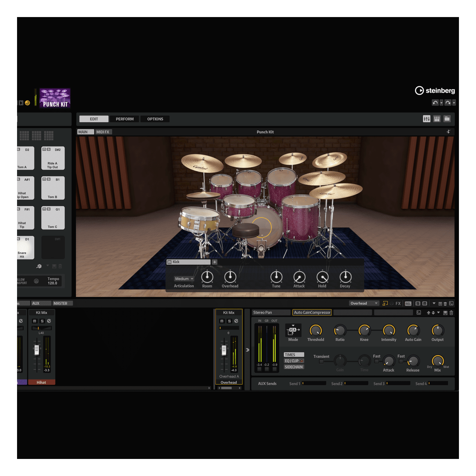
Task: Toggle the eye visibility icon
Action: pyautogui.click(x=392, y=303)
